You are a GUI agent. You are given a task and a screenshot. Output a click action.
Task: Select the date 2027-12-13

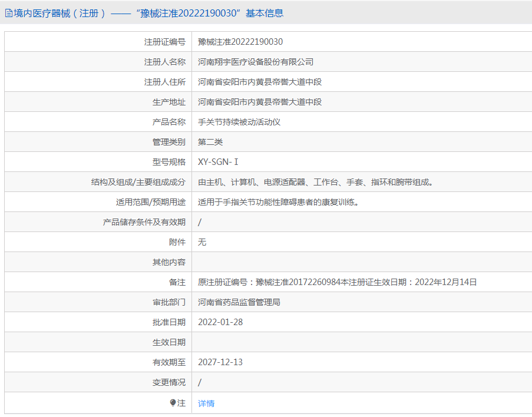(x=220, y=362)
